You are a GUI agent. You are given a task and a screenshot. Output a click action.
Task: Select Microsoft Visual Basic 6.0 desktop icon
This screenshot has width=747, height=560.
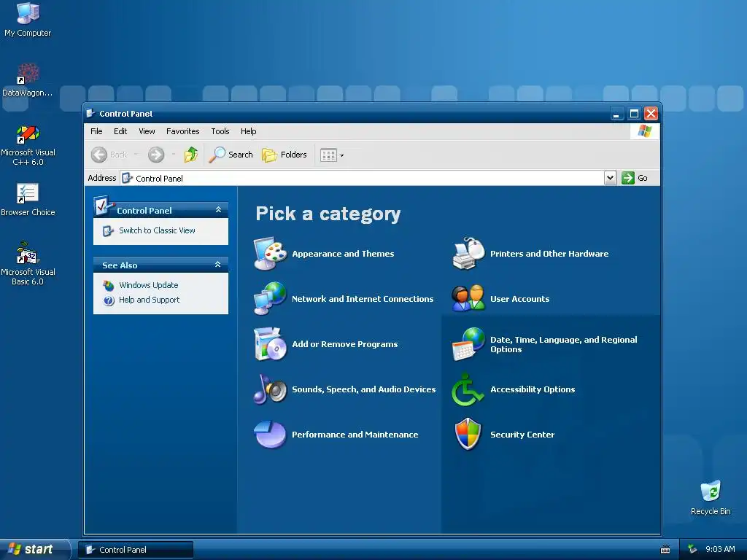28,263
